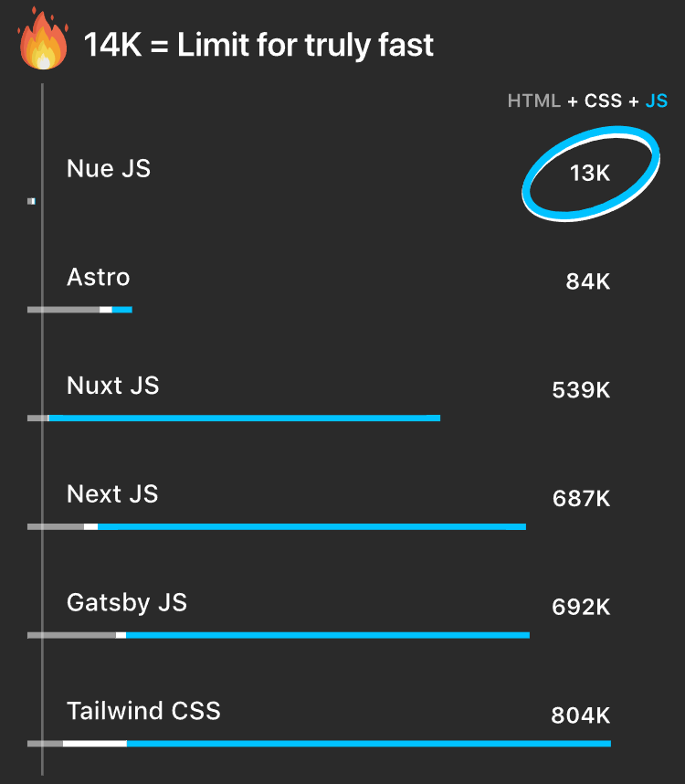Click the gray HTML segment of Gatsby bar
Screen dimensions: 685x784
[71, 635]
